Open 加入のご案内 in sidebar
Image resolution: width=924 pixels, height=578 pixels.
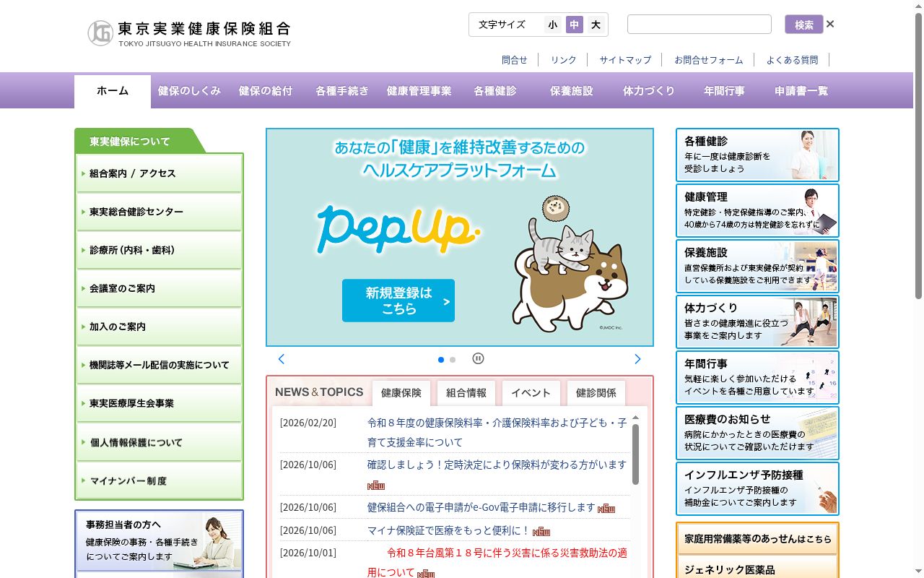159,327
